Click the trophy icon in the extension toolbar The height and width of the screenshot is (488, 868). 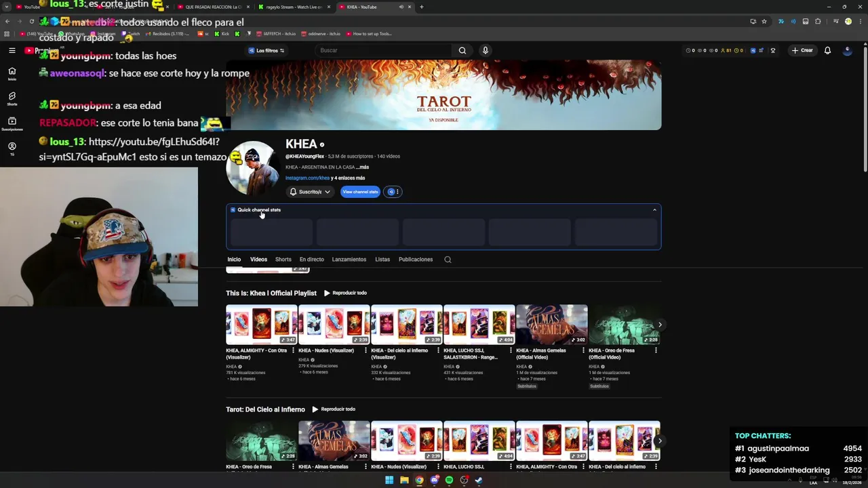click(x=773, y=50)
